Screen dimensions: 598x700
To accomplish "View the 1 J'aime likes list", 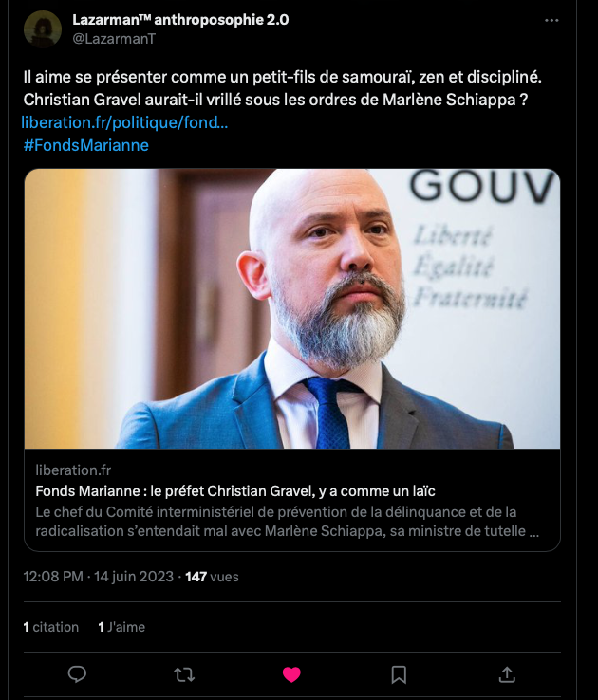I will [x=121, y=627].
